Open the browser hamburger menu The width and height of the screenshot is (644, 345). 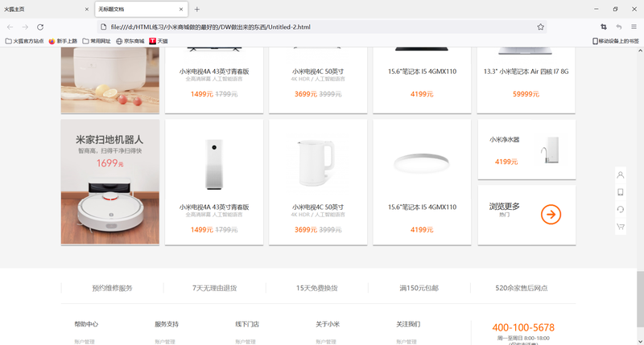tap(634, 27)
